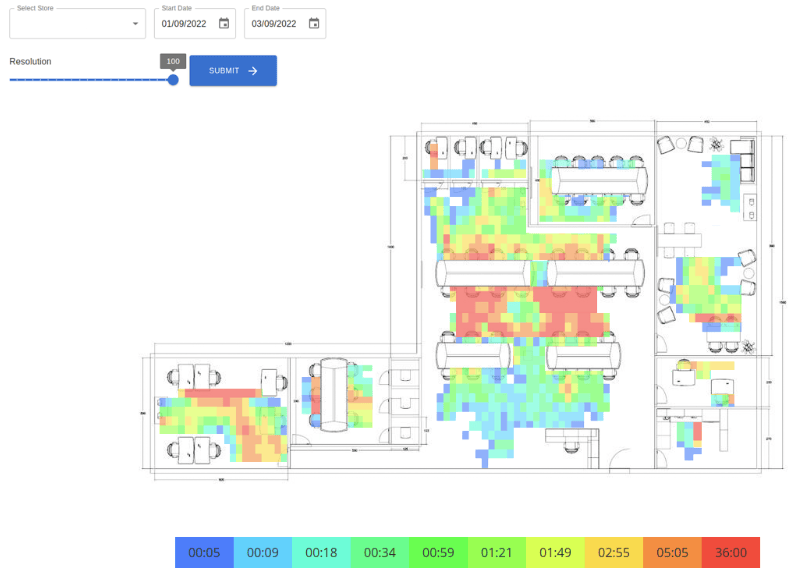Select the 36:00 red legend swatch
This screenshot has width=806, height=578.
click(731, 552)
